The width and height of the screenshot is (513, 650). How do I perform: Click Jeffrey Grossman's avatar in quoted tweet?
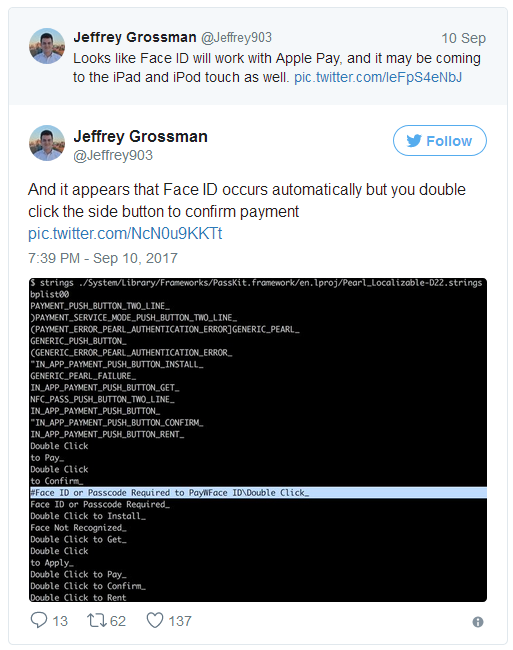pyautogui.click(x=47, y=46)
